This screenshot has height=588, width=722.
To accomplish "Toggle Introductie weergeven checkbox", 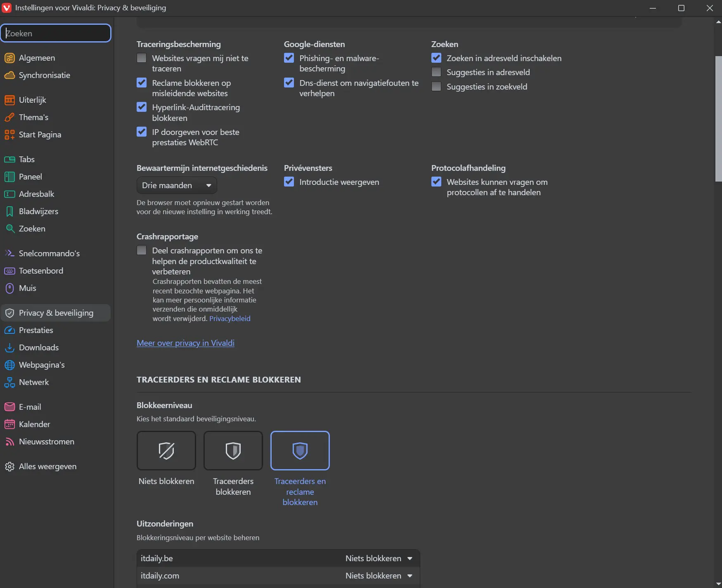I will 289,182.
